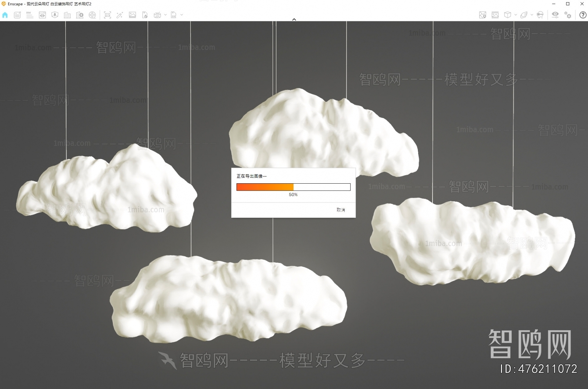Open the BIM mode panel
588x389 pixels.
(x=29, y=15)
